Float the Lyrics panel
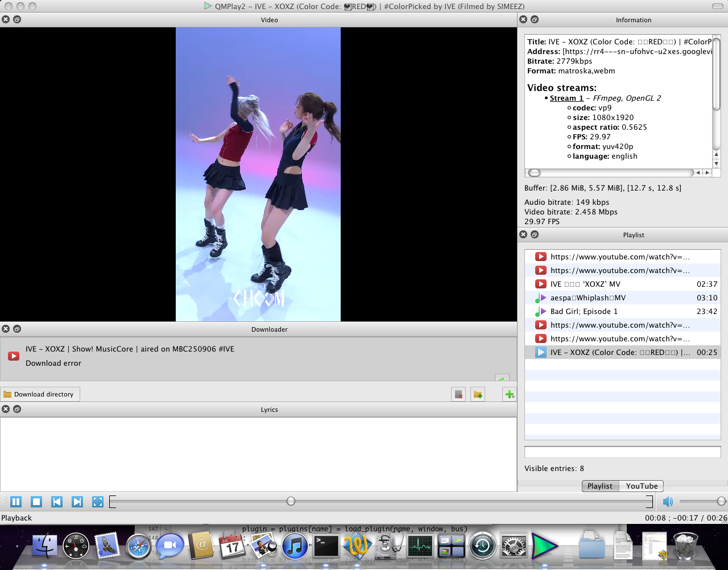728x570 pixels. [x=17, y=409]
